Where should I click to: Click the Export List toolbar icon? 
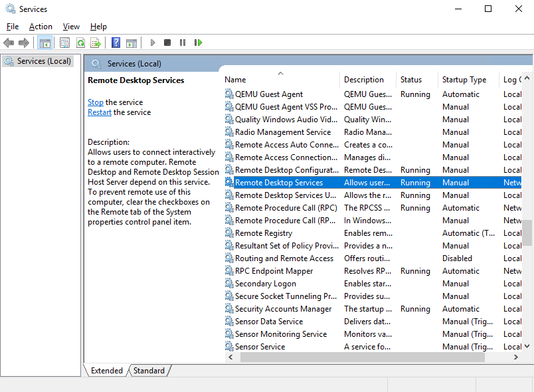[x=96, y=43]
